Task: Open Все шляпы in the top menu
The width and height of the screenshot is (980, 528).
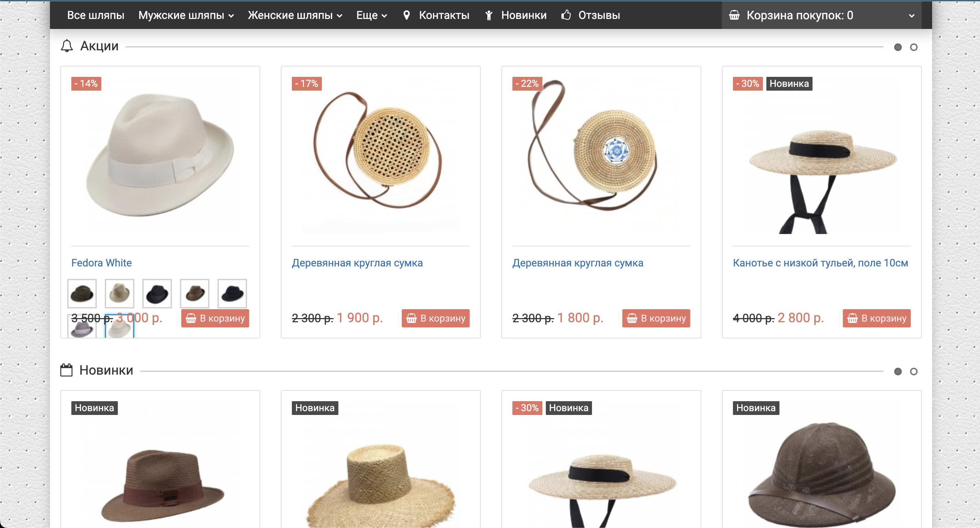Action: [96, 15]
